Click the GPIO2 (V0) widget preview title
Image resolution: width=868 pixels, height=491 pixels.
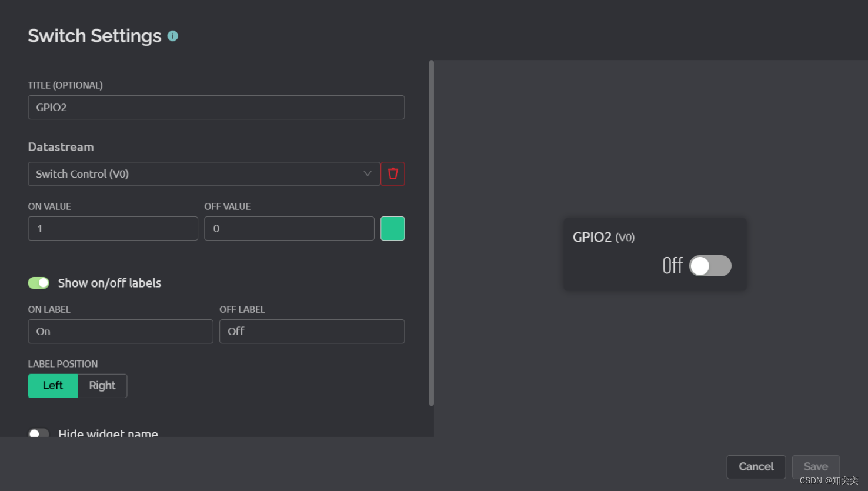click(x=604, y=237)
